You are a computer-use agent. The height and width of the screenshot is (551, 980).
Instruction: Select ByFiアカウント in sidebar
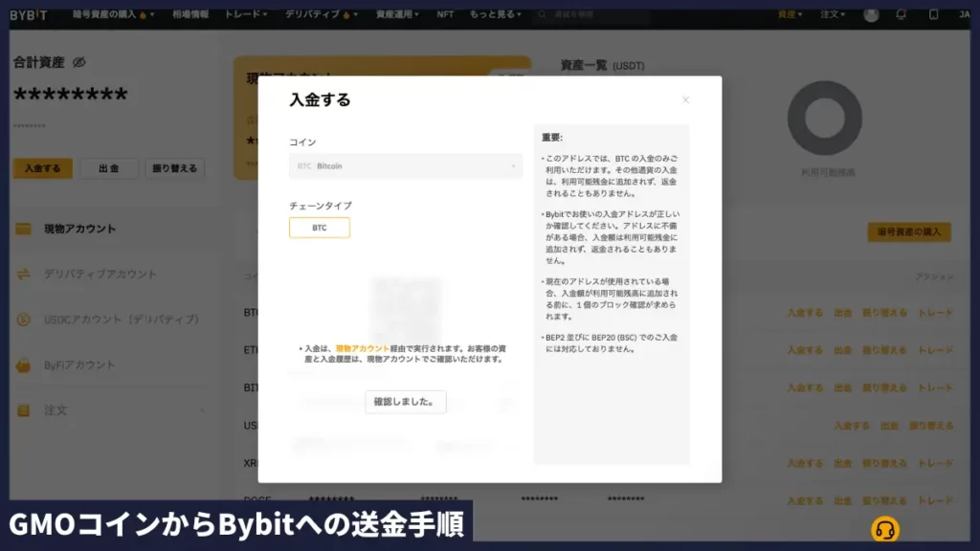pyautogui.click(x=79, y=364)
